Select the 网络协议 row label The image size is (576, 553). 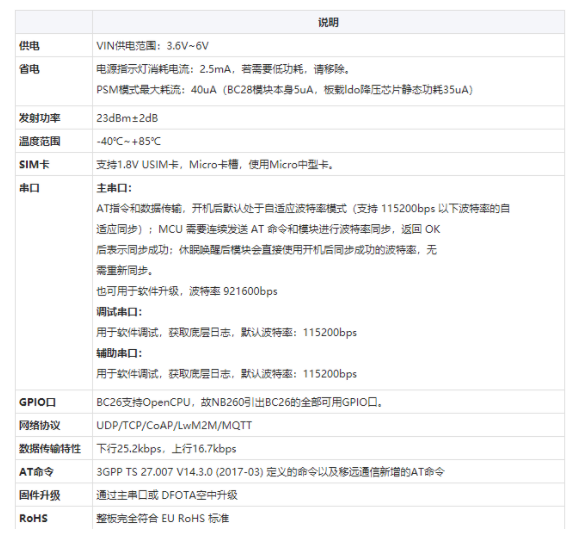point(39,425)
